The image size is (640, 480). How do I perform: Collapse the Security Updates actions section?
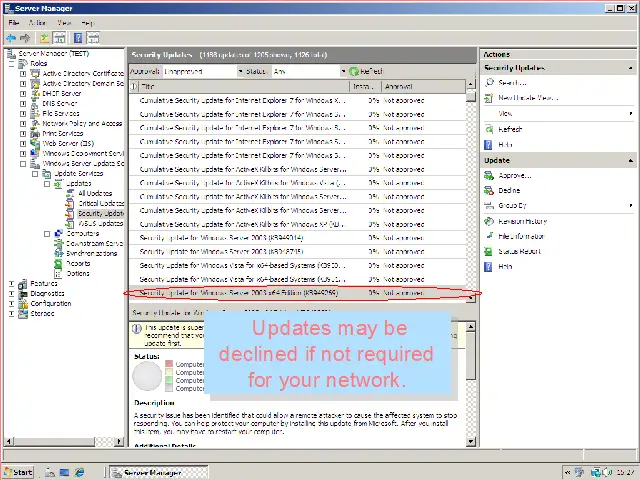631,68
